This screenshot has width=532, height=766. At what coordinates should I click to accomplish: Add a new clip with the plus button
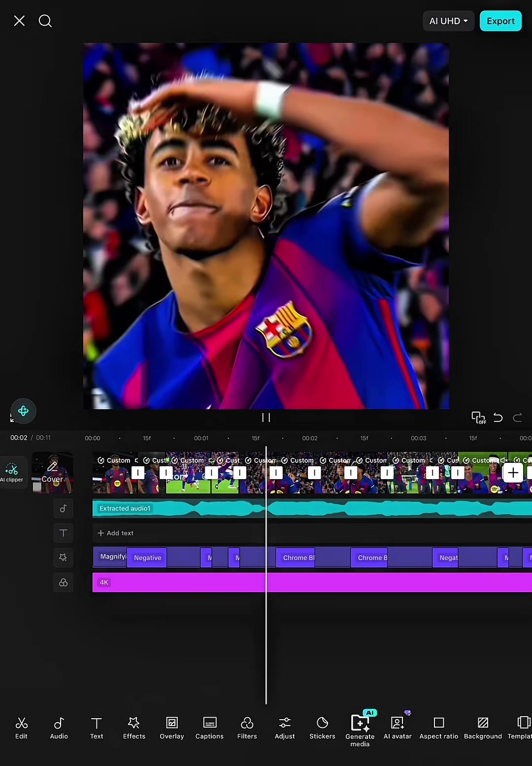[x=513, y=473]
